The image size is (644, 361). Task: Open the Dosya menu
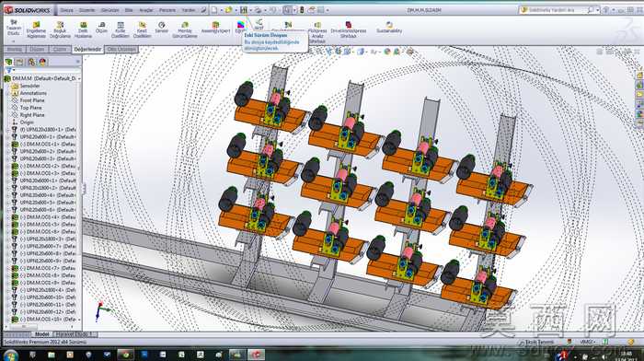click(x=66, y=10)
